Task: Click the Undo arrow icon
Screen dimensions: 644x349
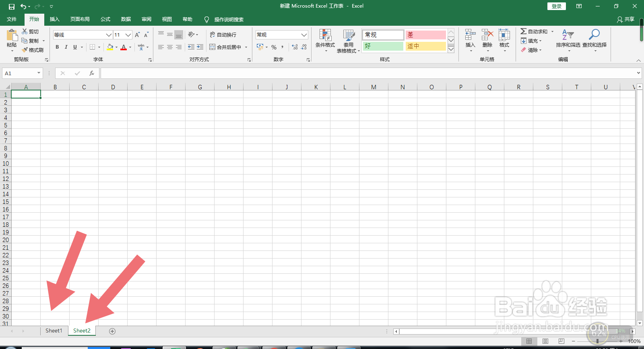Action: tap(23, 6)
